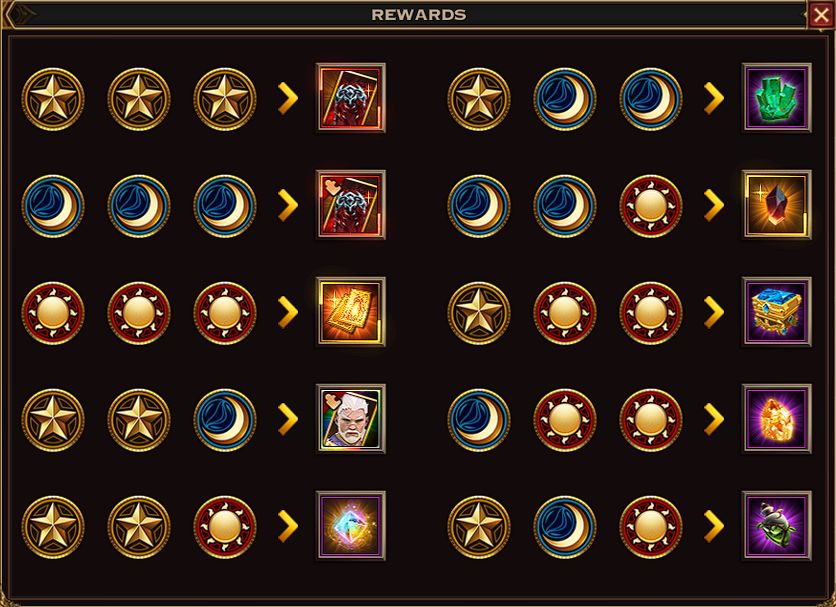This screenshot has width=836, height=607.
Task: Click the yellow arrow next to the potion reward
Action: 714,526
